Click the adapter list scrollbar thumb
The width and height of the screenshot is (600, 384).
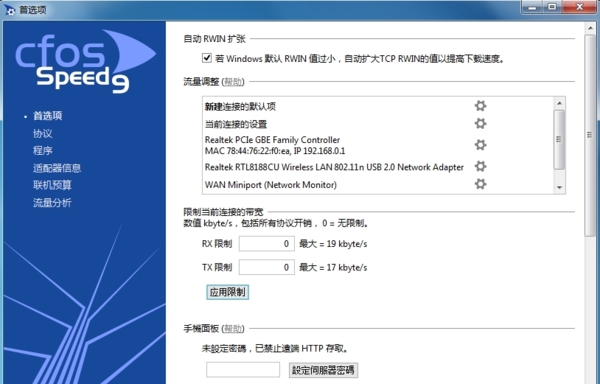point(559,139)
